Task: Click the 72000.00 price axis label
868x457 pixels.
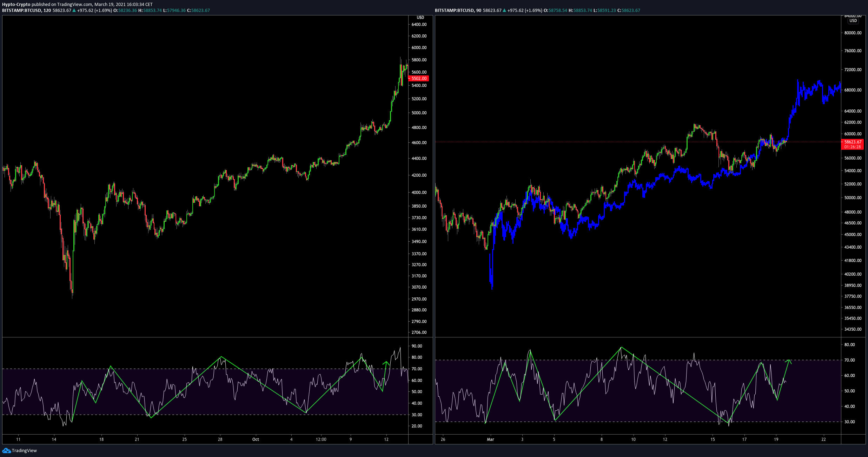Action: pos(853,70)
